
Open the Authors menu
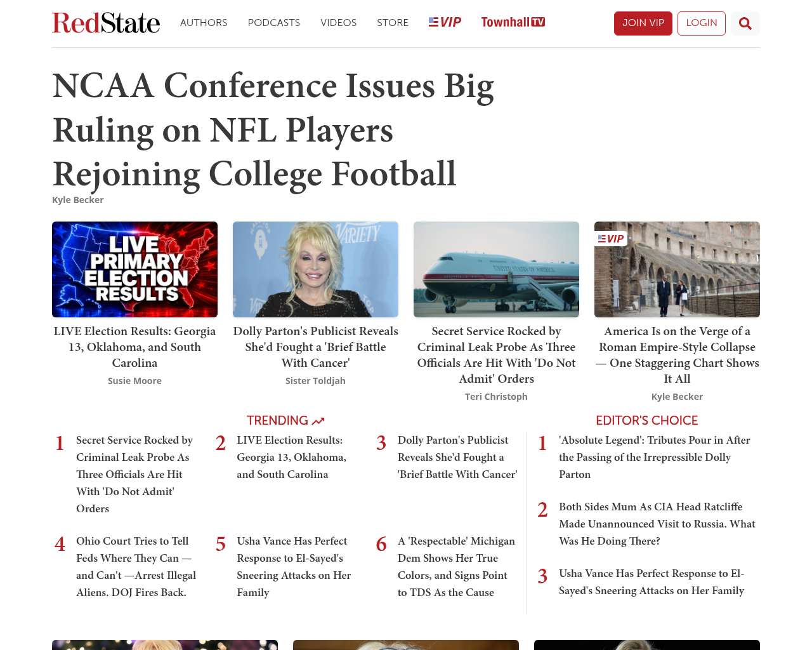pos(204,23)
